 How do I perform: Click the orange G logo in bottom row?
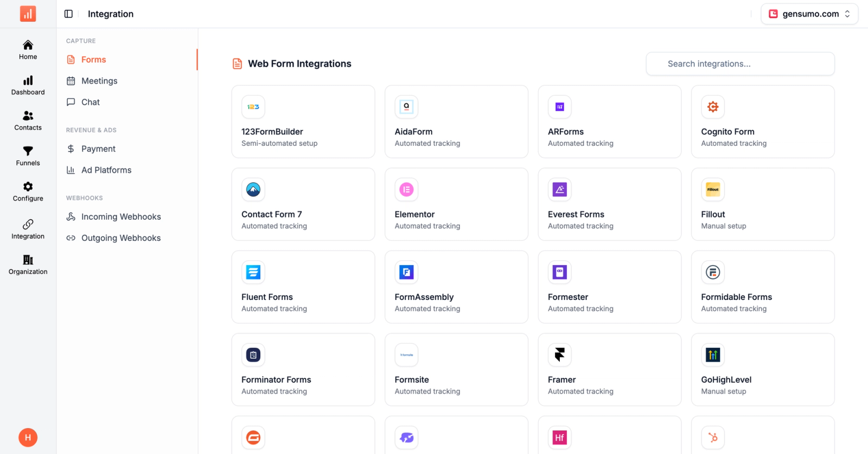tap(253, 438)
